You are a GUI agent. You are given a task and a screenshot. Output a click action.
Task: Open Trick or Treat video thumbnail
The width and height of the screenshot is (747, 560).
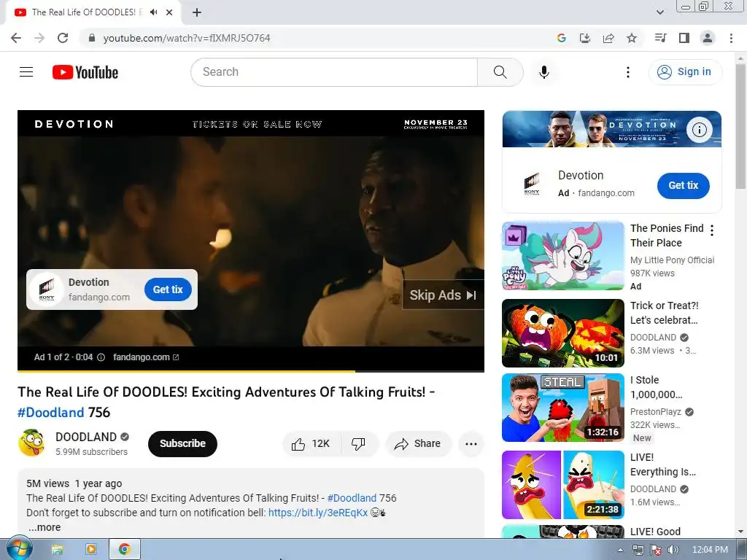[563, 333]
